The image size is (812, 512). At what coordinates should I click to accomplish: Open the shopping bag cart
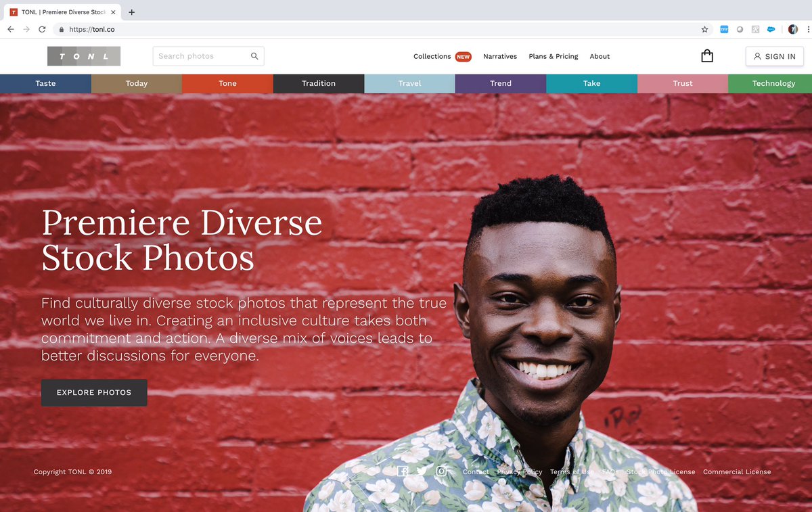click(x=707, y=56)
